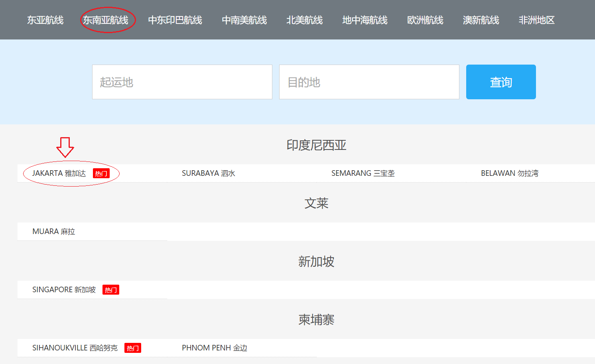Click 热门 badge next to SINGAPORE
Viewport: 595px width, 364px height.
click(111, 290)
